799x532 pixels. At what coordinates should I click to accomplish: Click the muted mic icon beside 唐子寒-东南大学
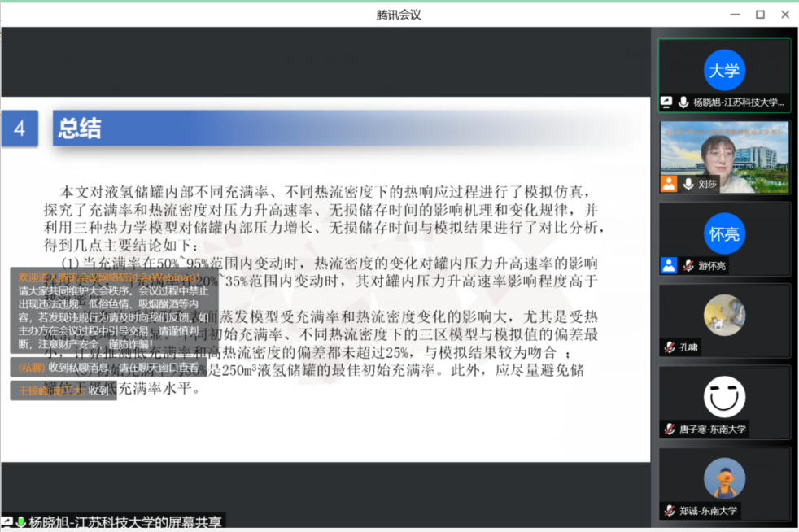(669, 429)
